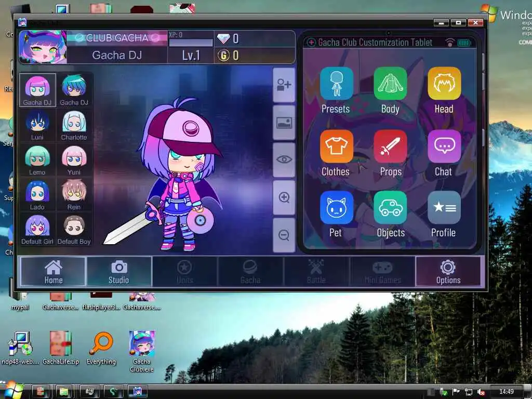Click the XP progress bar
Viewport: 532px width, 399px height.
tap(191, 43)
